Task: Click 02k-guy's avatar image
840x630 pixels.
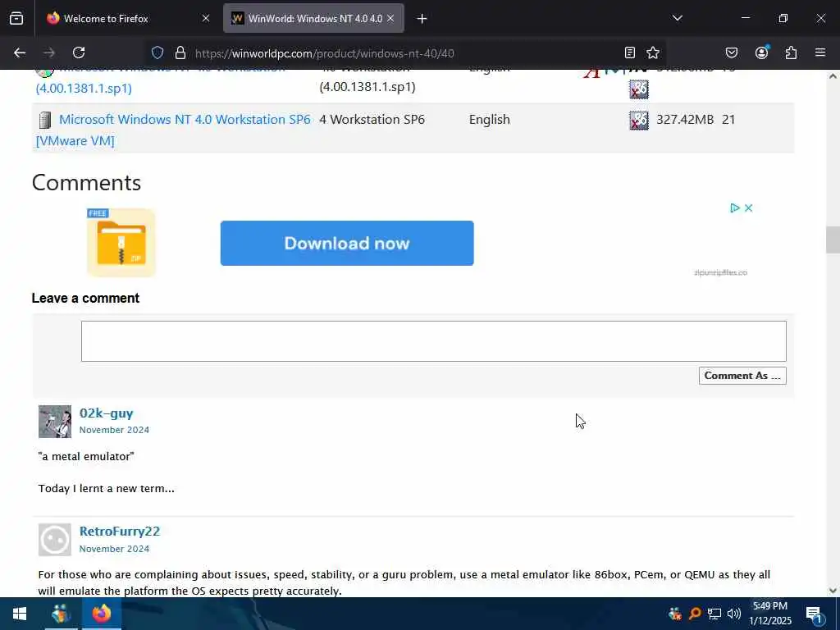Action: (55, 422)
